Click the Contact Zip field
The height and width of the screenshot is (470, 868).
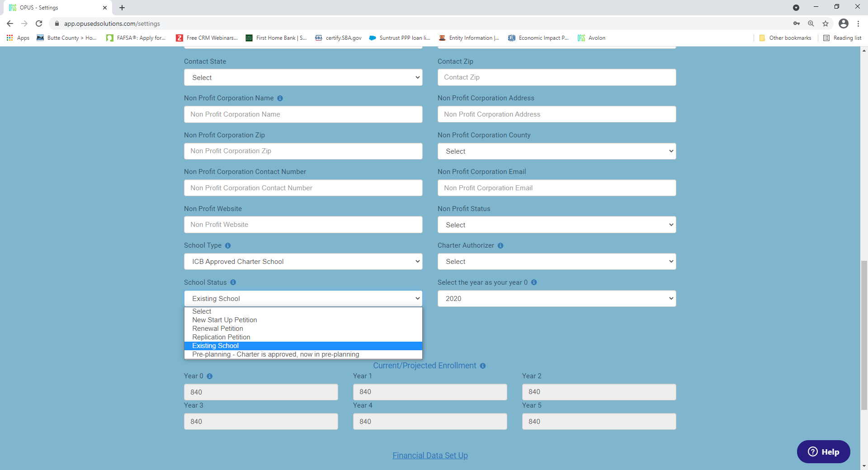tap(557, 77)
